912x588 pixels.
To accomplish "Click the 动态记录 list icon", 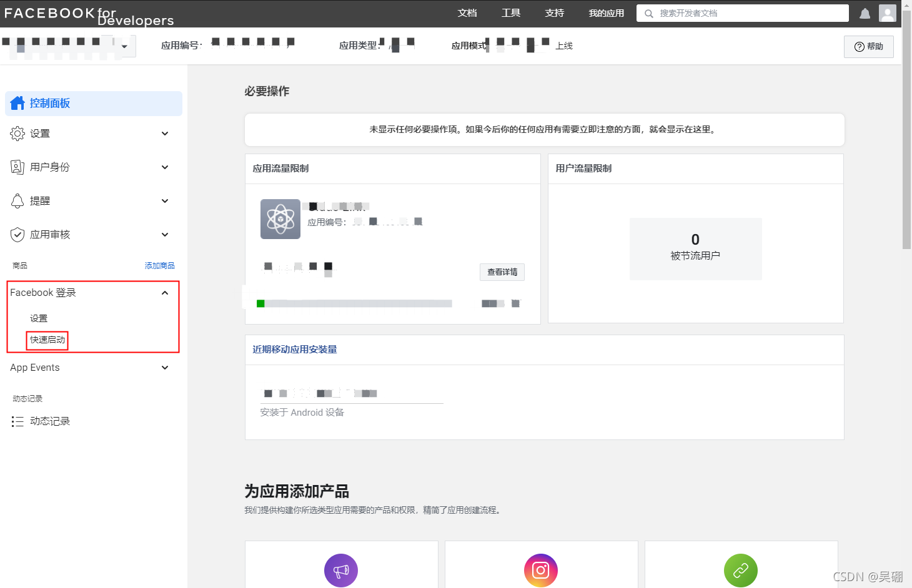I will tap(17, 421).
